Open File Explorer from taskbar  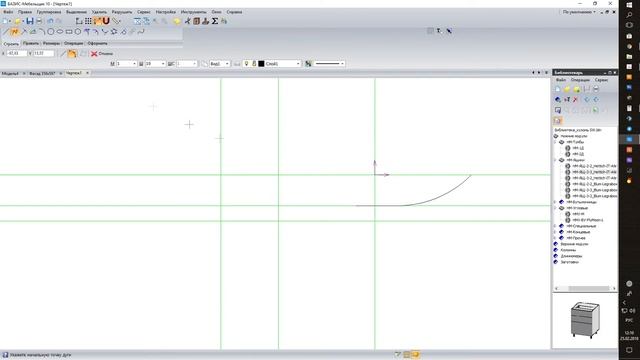click(629, 57)
